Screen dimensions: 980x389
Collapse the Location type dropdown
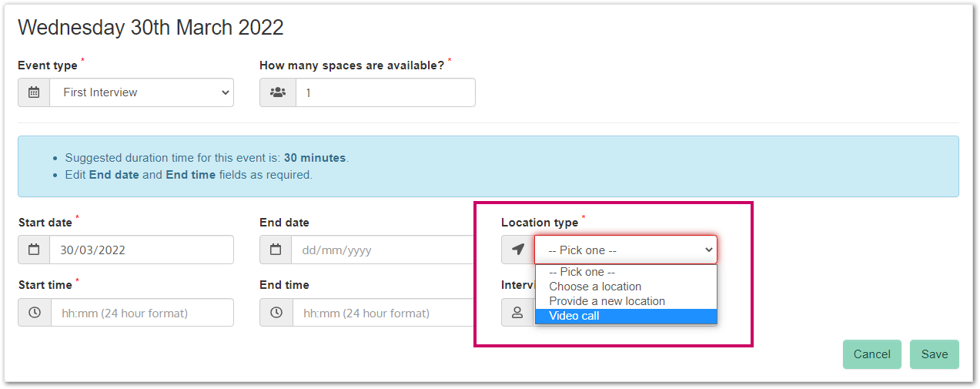point(625,250)
